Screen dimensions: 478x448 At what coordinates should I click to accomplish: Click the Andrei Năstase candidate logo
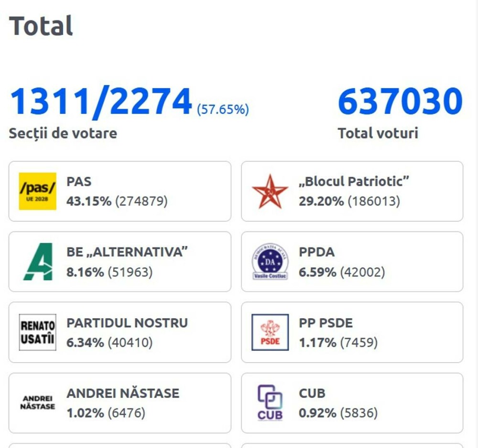(38, 403)
